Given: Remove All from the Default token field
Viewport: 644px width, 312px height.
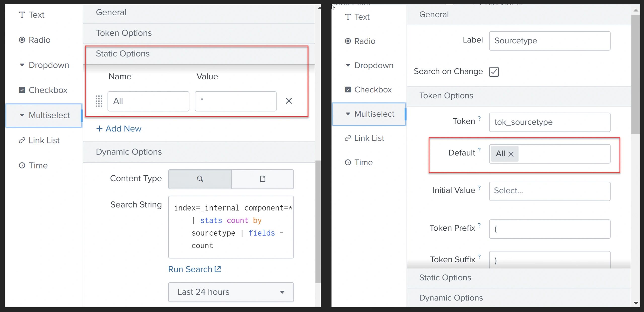Looking at the screenshot, I should (511, 154).
